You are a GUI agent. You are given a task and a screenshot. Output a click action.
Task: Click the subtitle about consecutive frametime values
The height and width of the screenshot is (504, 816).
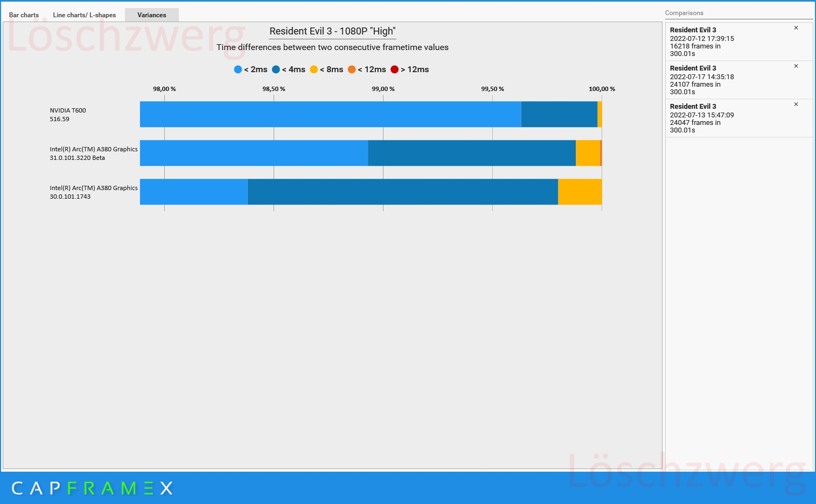coord(332,47)
